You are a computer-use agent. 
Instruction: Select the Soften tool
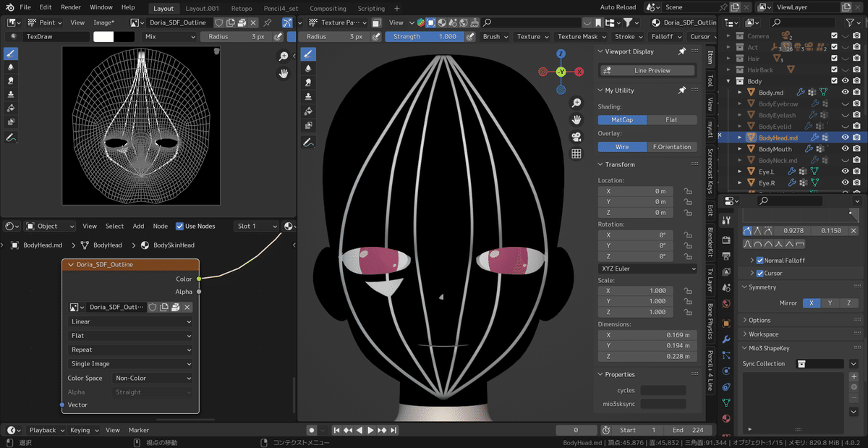point(9,67)
